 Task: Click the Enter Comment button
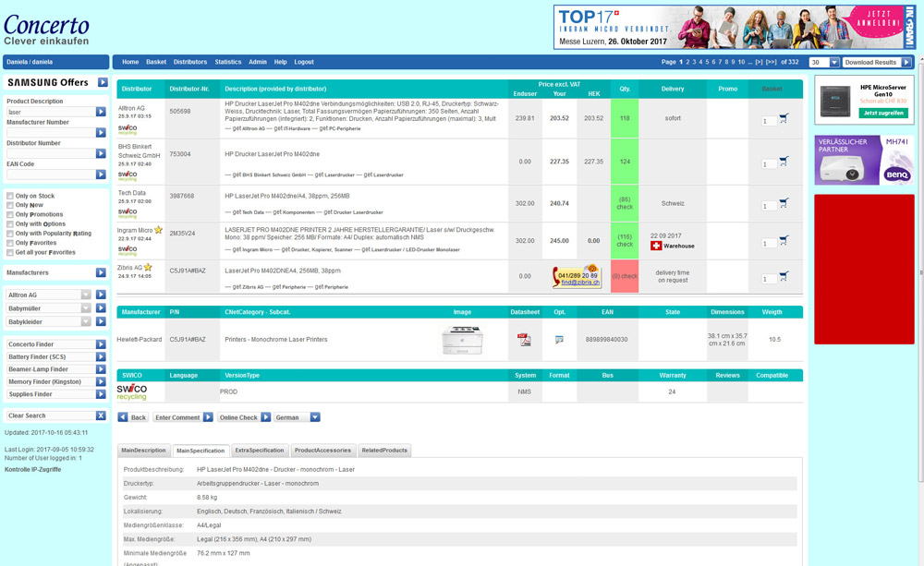click(183, 417)
